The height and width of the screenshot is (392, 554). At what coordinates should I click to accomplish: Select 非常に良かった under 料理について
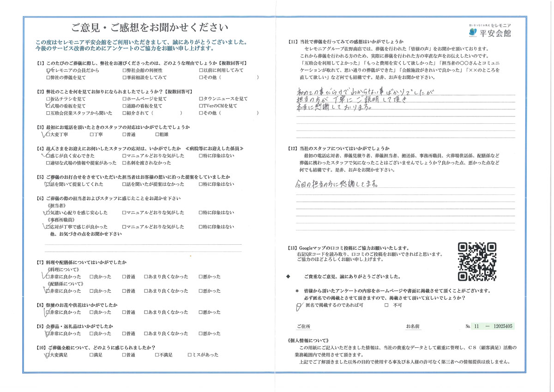click(x=48, y=277)
